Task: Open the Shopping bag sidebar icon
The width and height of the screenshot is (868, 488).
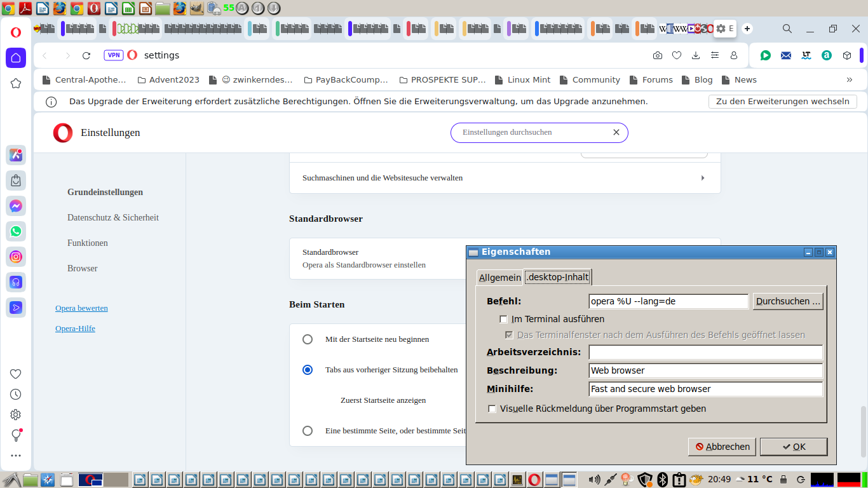Action: coord(16,180)
